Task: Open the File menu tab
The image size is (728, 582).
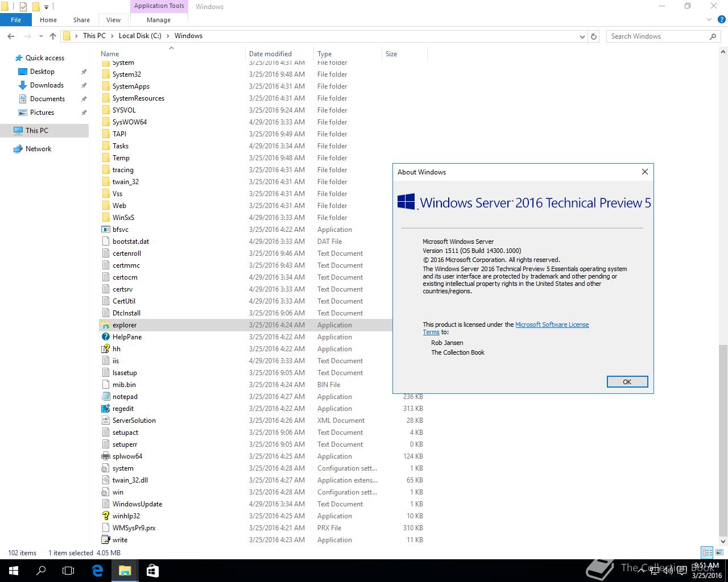Action: click(16, 19)
